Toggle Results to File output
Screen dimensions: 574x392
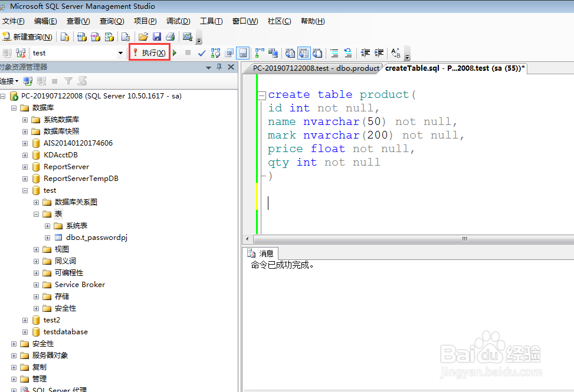click(317, 53)
